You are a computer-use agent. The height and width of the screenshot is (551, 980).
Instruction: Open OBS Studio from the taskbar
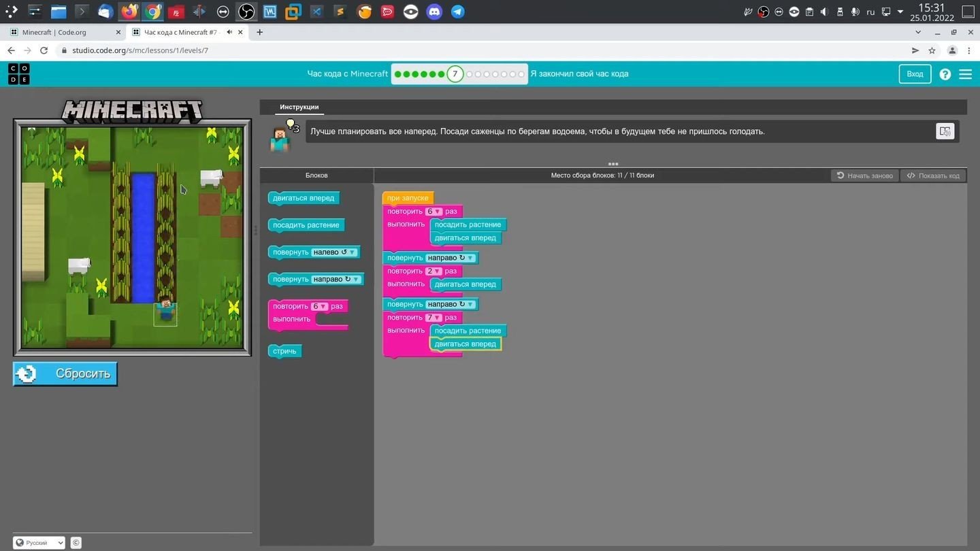pos(246,12)
